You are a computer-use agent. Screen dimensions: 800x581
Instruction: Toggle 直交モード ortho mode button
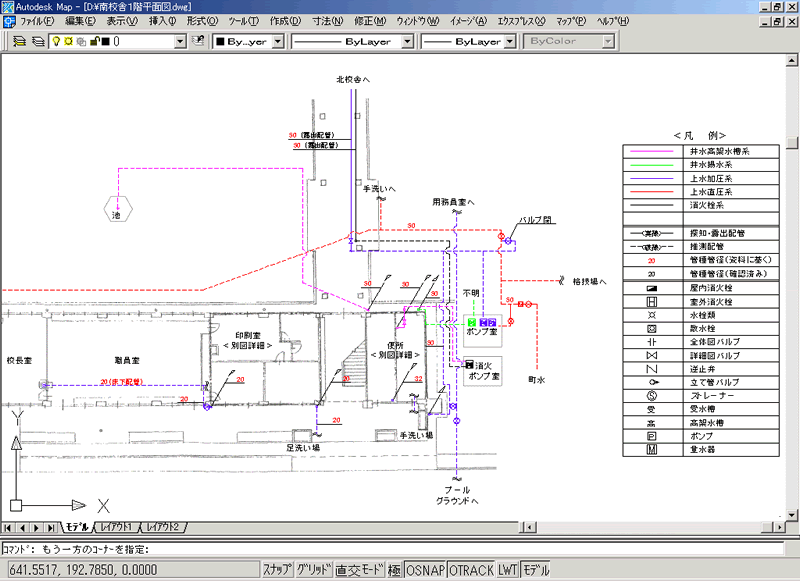(x=359, y=570)
